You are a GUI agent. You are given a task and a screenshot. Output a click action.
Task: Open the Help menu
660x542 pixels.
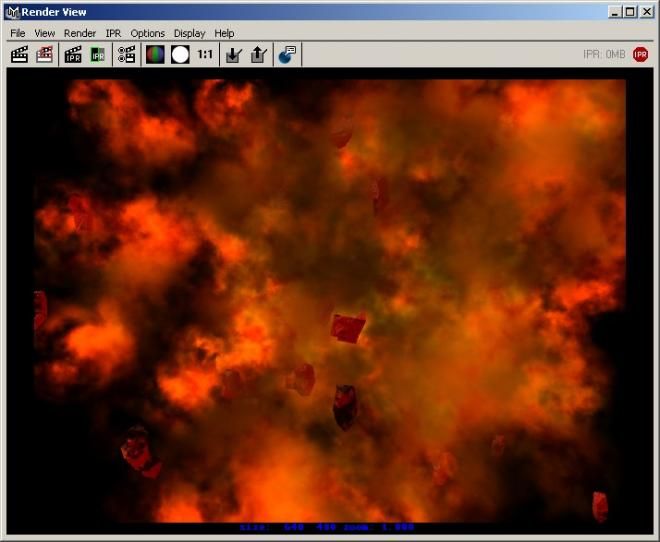click(224, 33)
